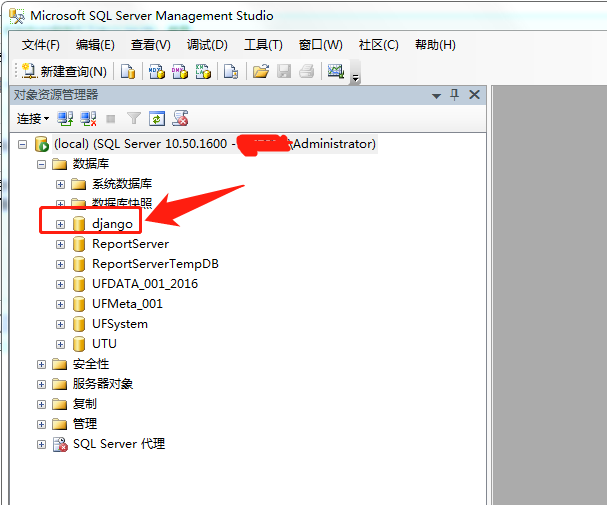Select the ReportServerTempDB database
The width and height of the screenshot is (607, 505).
pyautogui.click(x=155, y=264)
